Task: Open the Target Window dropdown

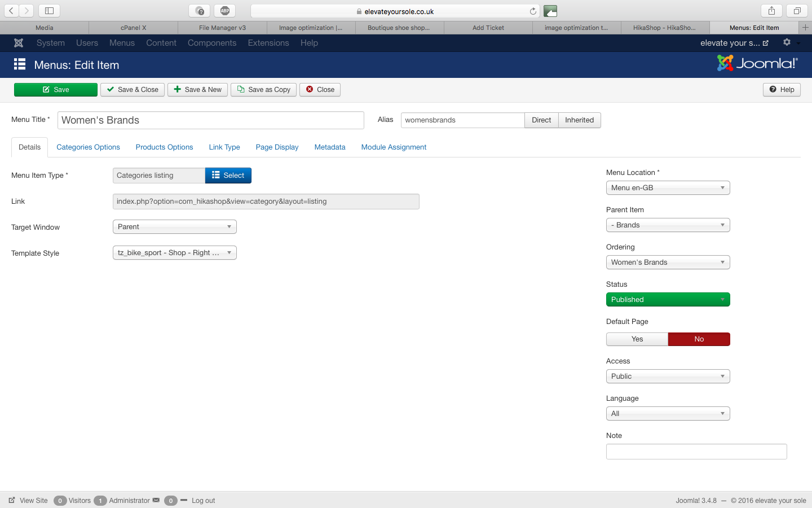Action: click(175, 227)
